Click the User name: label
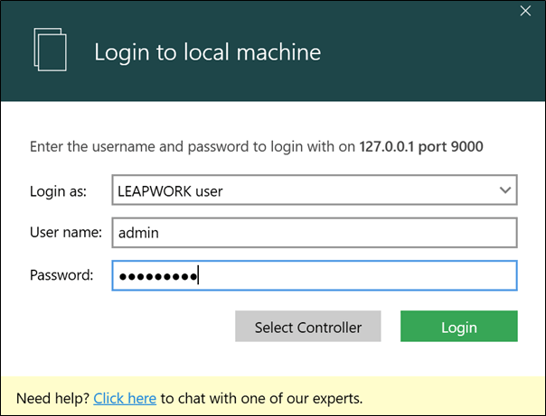This screenshot has width=546, height=416. click(66, 232)
